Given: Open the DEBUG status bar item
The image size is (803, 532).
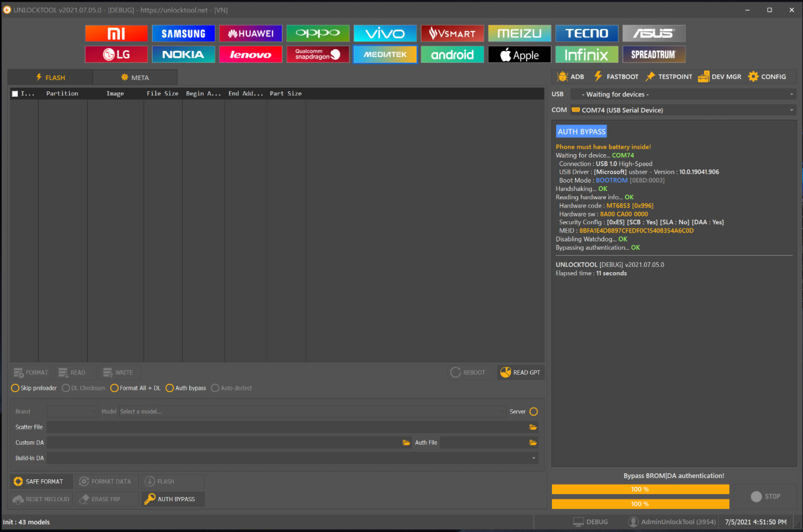Looking at the screenshot, I should click(x=591, y=522).
